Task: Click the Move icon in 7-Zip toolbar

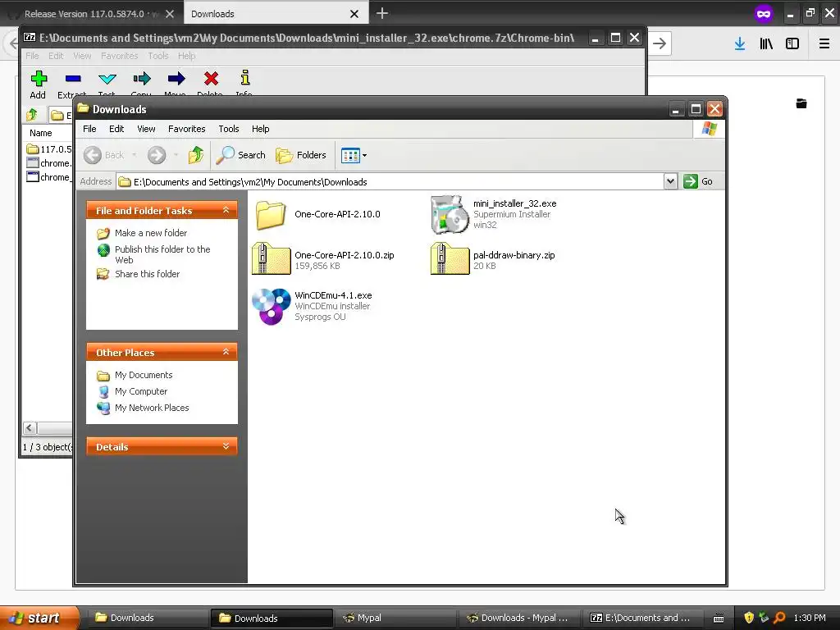Action: [x=176, y=79]
